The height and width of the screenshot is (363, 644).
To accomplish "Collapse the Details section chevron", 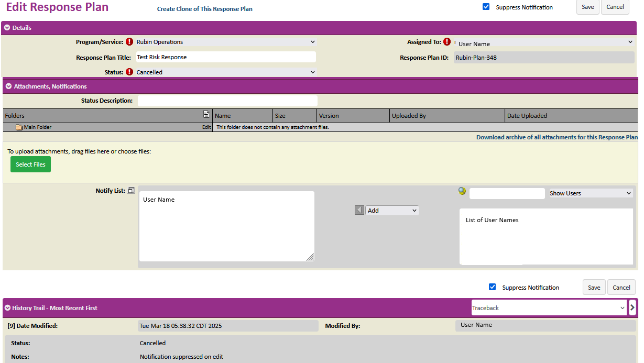I will coord(7,28).
